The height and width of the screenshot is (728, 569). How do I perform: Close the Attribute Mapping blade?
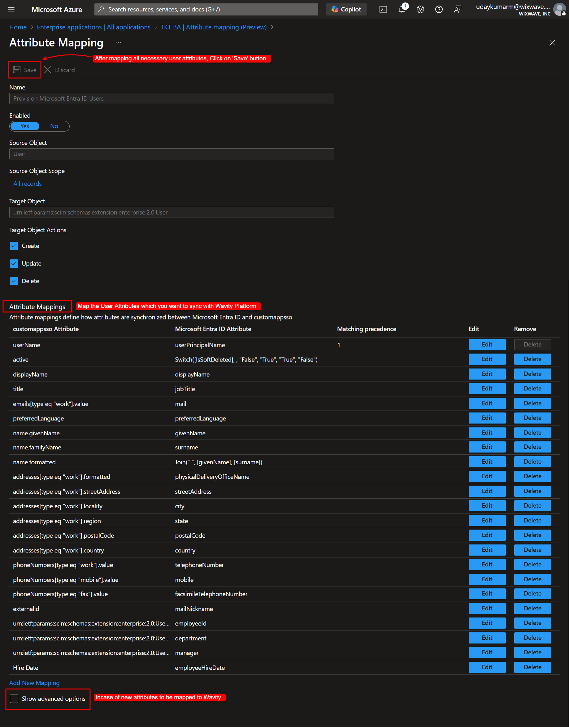pos(552,43)
